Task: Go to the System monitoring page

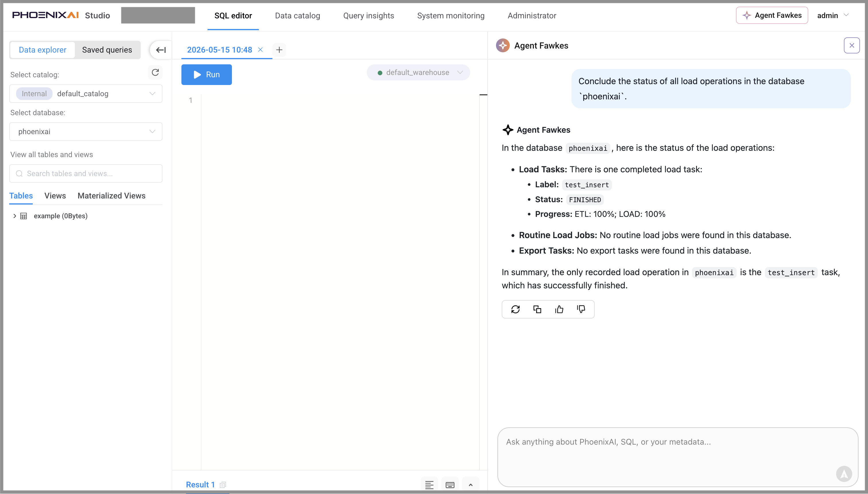Action: click(x=451, y=16)
